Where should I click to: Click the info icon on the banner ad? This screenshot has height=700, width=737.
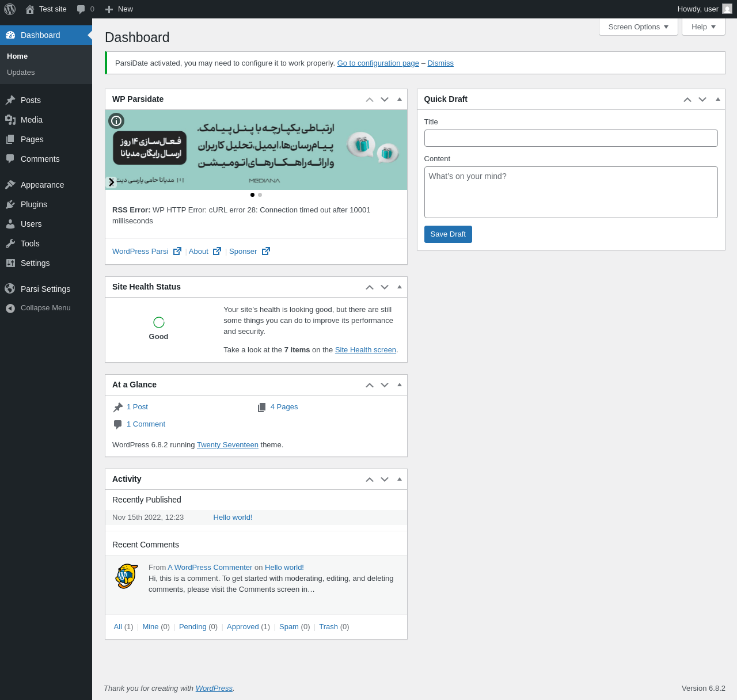(x=116, y=121)
